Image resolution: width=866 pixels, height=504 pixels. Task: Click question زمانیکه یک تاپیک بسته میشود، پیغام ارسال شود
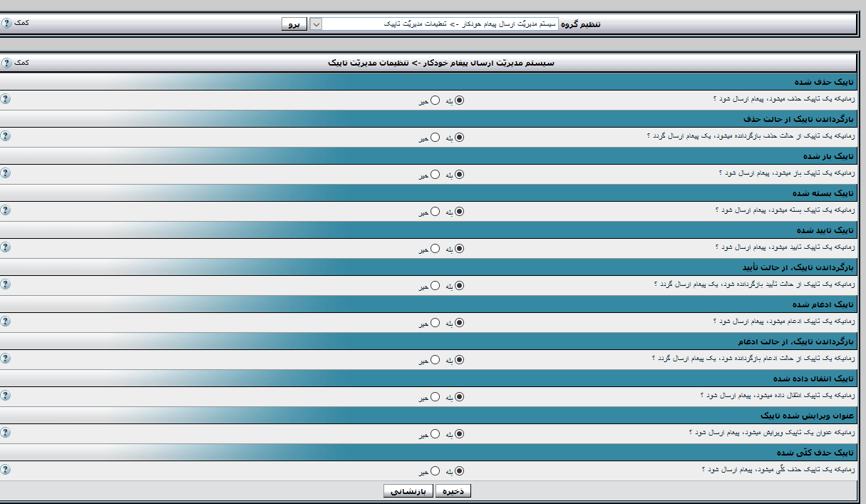785,210
